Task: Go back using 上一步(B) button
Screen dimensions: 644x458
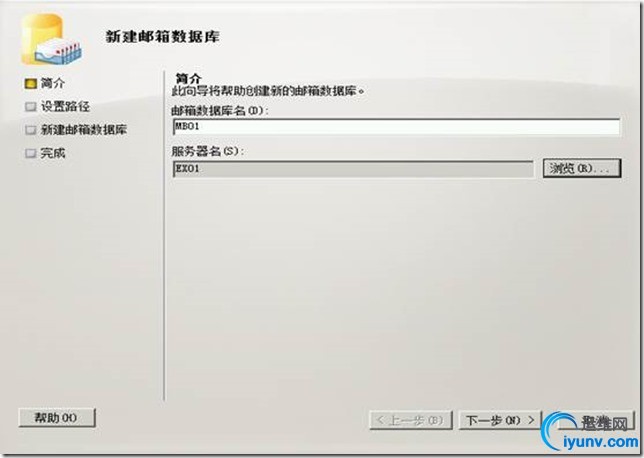Action: point(411,420)
